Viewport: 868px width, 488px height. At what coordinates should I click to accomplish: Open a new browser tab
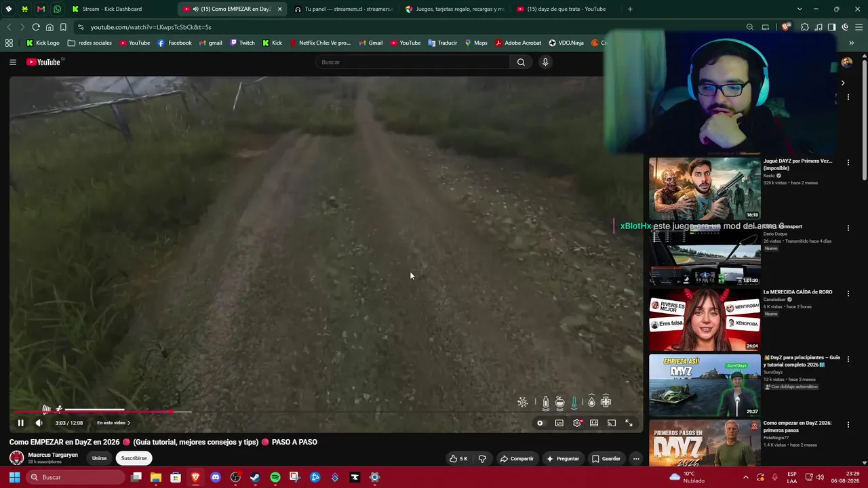pos(630,9)
